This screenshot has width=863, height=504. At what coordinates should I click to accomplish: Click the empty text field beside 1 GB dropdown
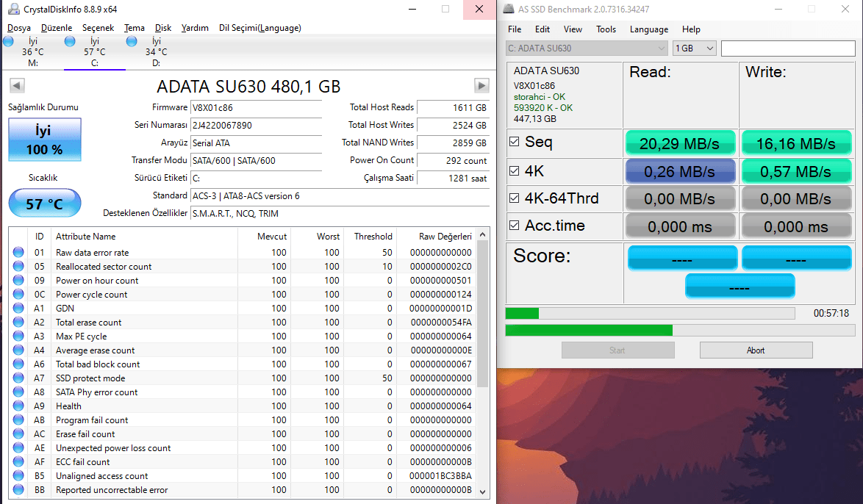pyautogui.click(x=788, y=48)
